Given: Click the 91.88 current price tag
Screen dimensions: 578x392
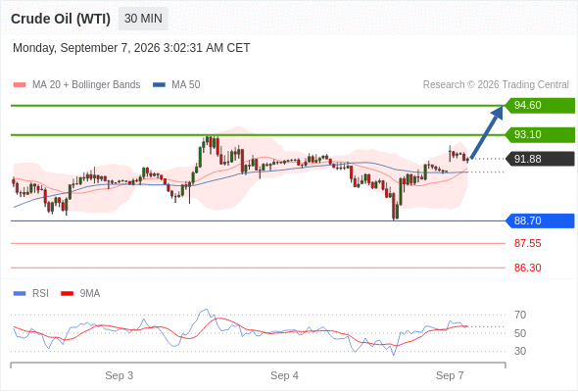Looking at the screenshot, I should coord(540,159).
